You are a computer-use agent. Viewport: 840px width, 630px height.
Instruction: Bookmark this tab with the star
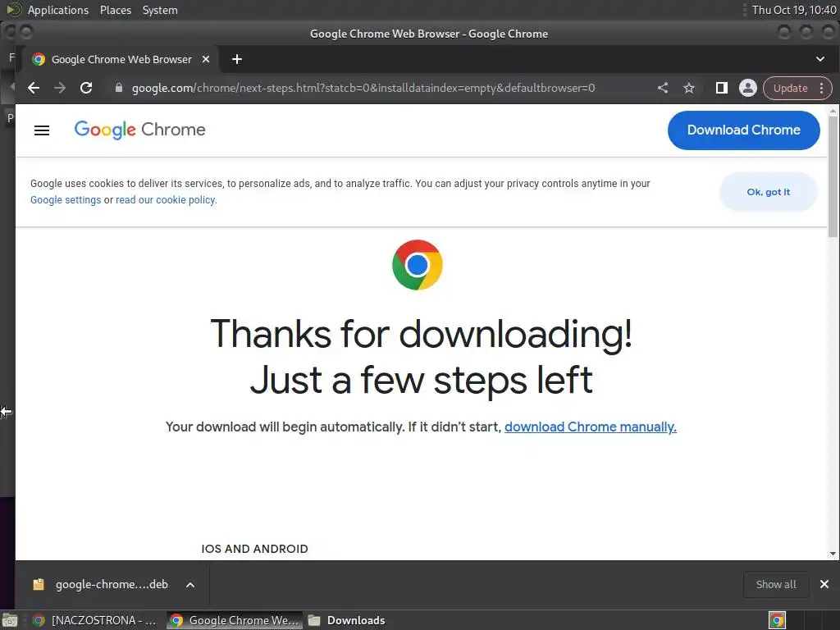(x=689, y=88)
